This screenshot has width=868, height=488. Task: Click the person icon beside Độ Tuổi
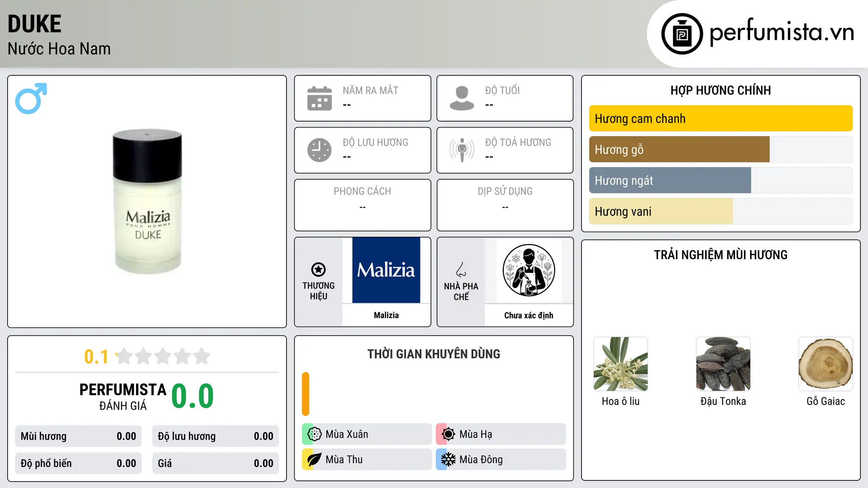(462, 98)
